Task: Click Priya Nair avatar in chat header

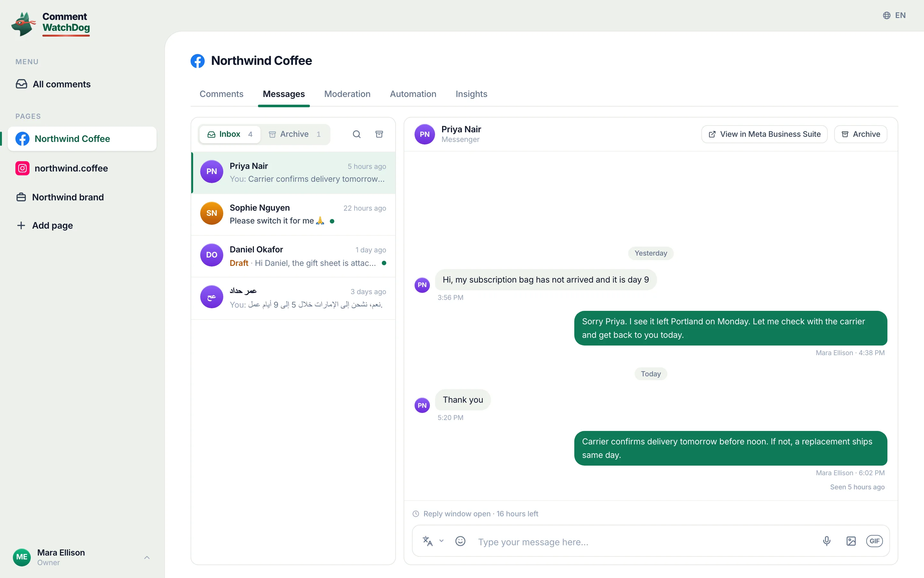Action: click(424, 134)
